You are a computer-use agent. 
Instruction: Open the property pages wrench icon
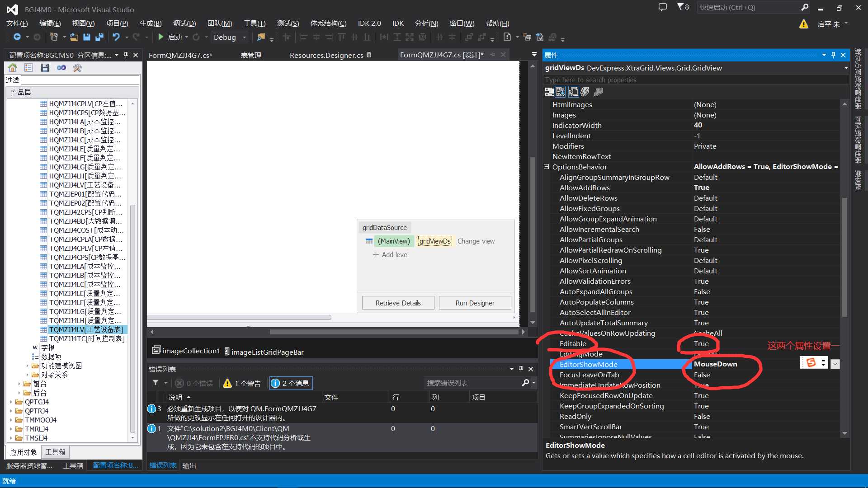tap(598, 92)
